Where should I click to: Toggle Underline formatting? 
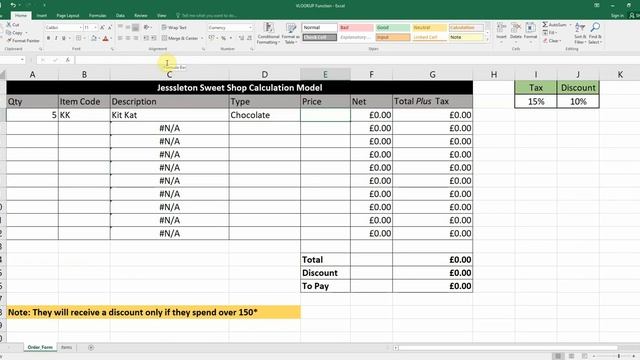click(x=64, y=38)
